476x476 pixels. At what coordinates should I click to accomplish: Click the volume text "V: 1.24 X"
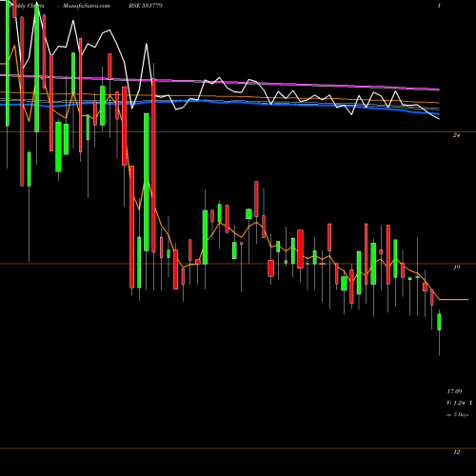coord(460,403)
